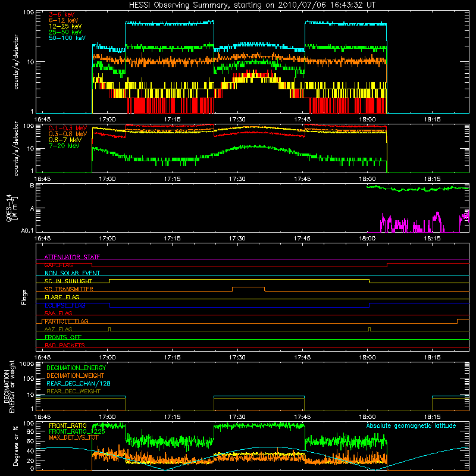Screen dimensions: 476x476
Task: Pick the SC_TRANSMITTER flag label
Action: point(68,289)
